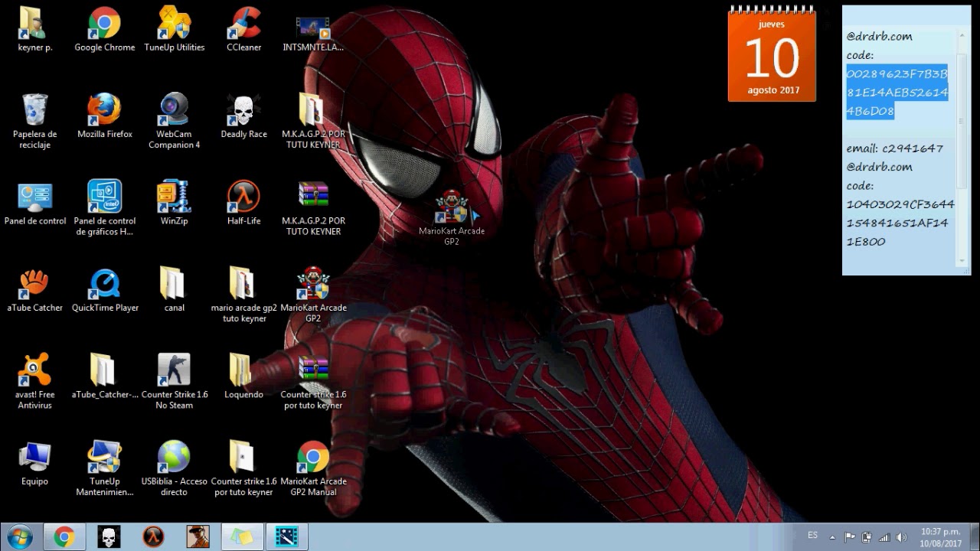980x551 pixels.
Task: Launch Google Chrome from the desktop shortcut
Action: (x=104, y=30)
